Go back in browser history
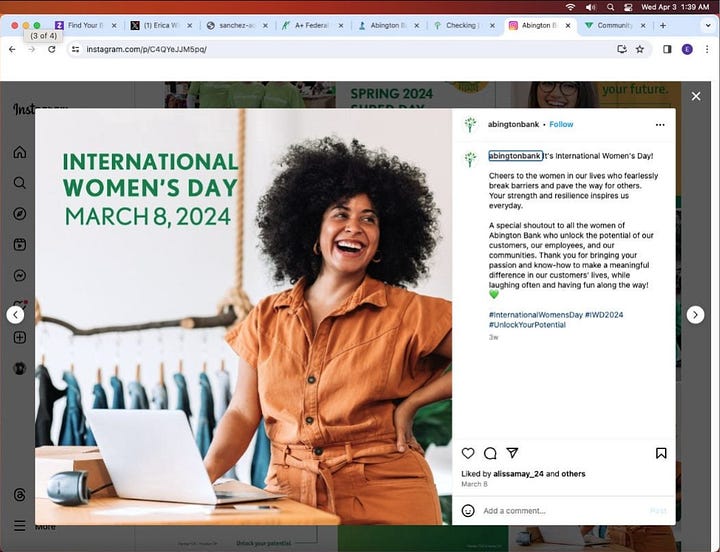The width and height of the screenshot is (720, 552). [12, 49]
